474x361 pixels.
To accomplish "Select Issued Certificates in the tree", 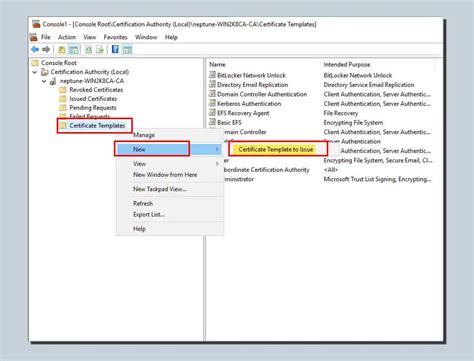I will click(x=93, y=99).
